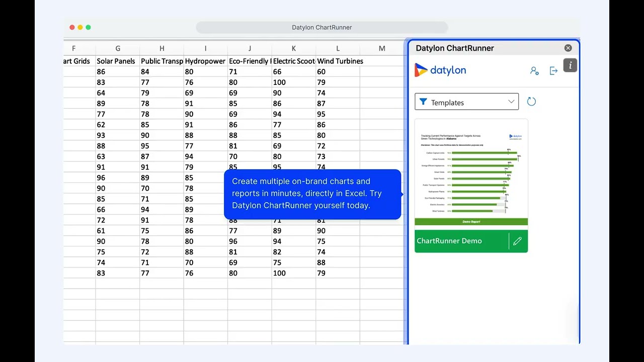The width and height of the screenshot is (644, 362).
Task: Select cell 66 in Electric Scoot column
Action: tap(294, 71)
